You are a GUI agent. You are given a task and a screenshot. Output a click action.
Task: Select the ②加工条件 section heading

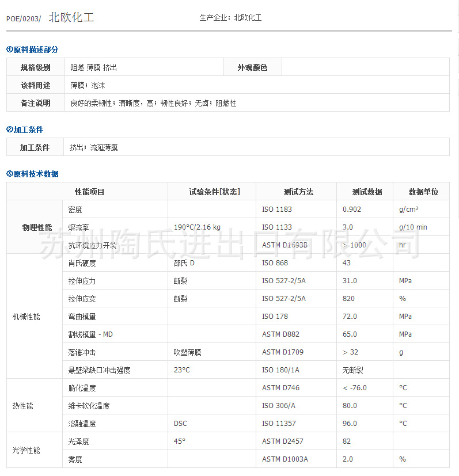pos(25,130)
